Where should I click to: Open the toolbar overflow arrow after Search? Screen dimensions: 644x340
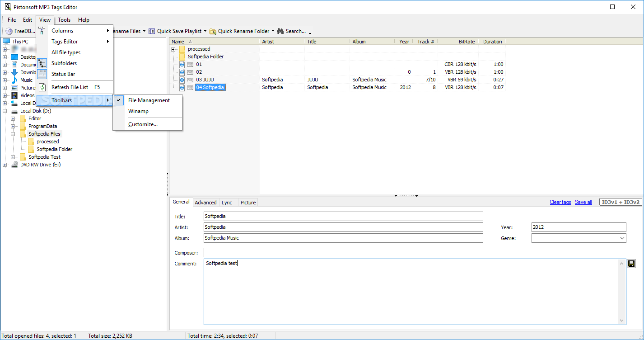tap(310, 32)
